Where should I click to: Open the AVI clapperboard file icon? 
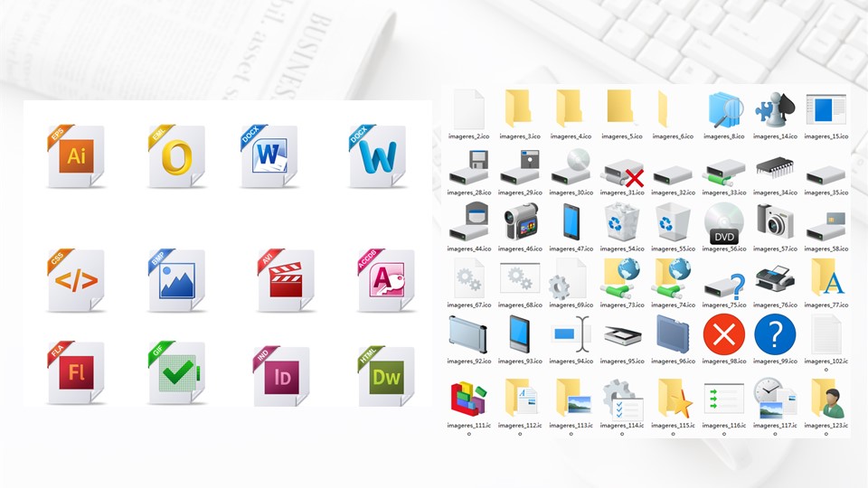tap(286, 280)
